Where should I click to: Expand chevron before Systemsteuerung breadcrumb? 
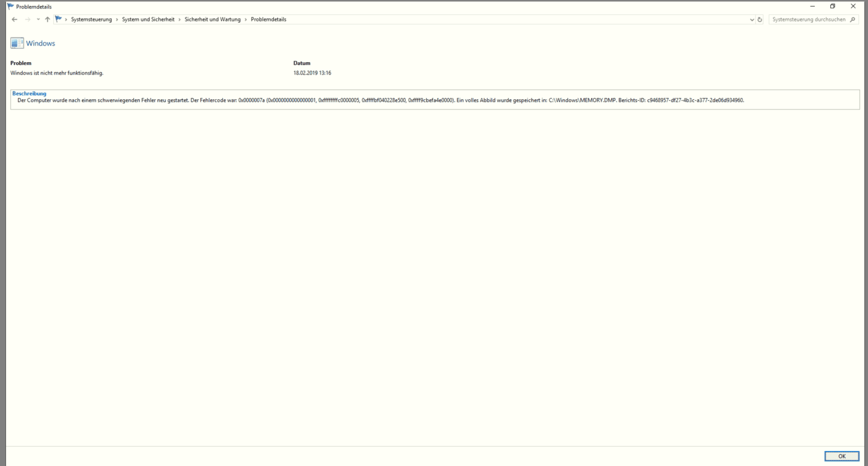(66, 20)
